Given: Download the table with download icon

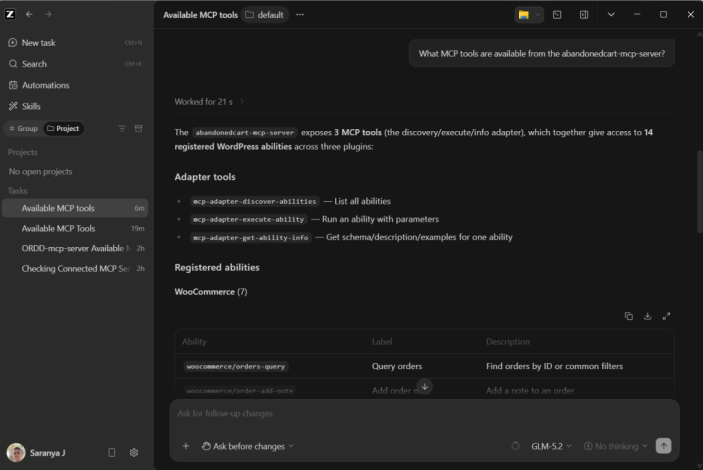Looking at the screenshot, I should click(647, 316).
